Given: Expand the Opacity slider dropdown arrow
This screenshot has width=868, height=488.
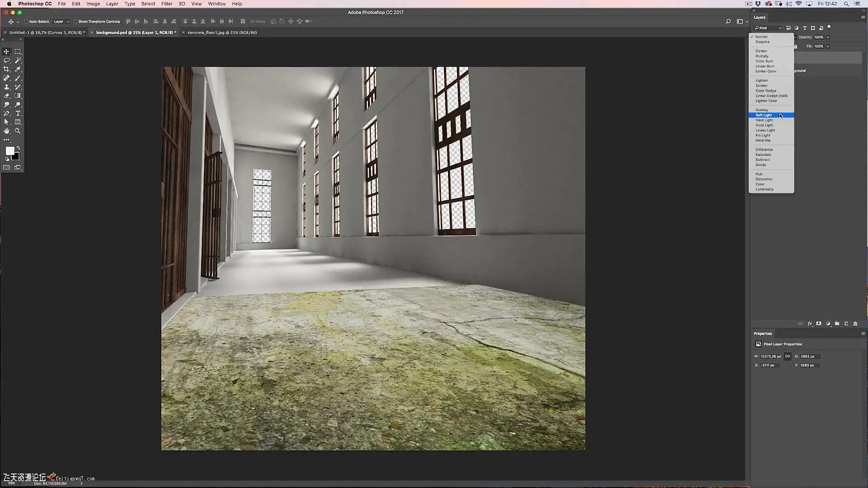Looking at the screenshot, I should tap(828, 37).
